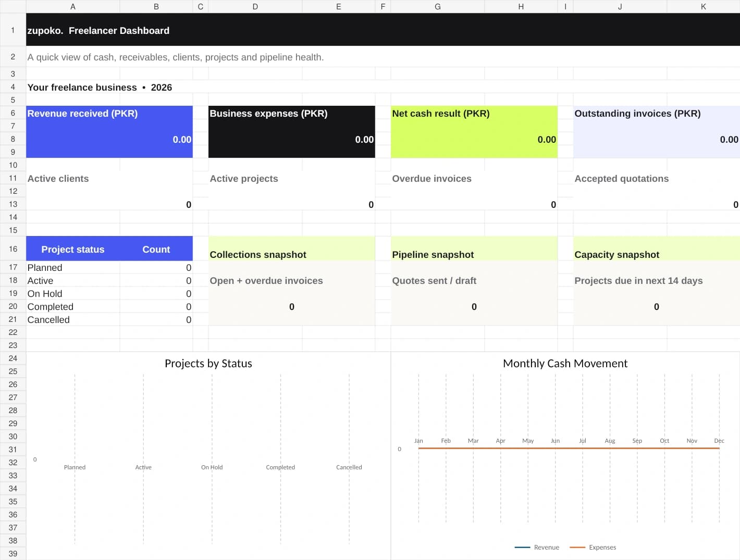Click the 'Active clients' label
The width and height of the screenshot is (740, 560).
(x=58, y=179)
